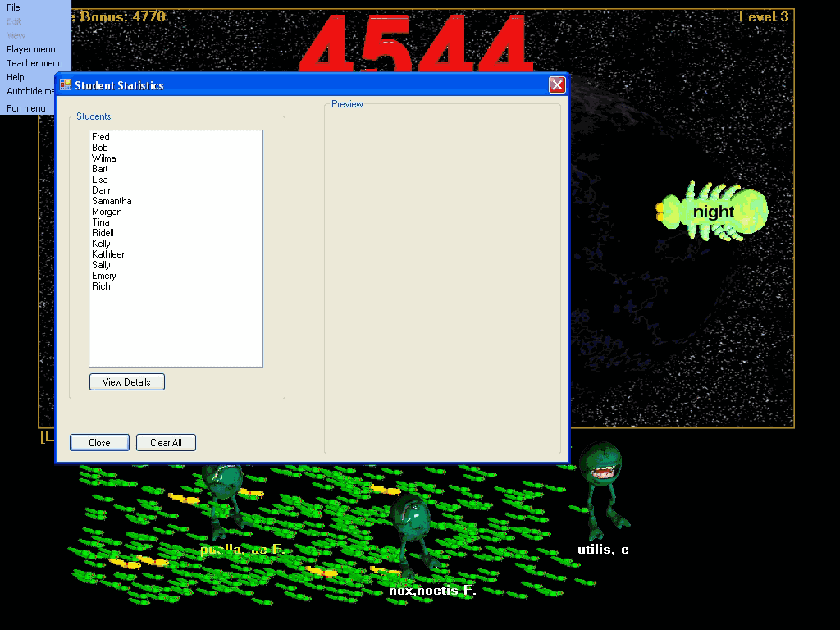Select Wilma in the Students list

coord(104,158)
